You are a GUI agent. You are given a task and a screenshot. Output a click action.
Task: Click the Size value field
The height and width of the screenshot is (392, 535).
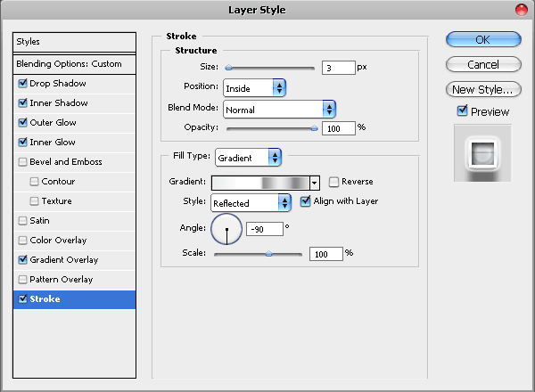tap(339, 68)
